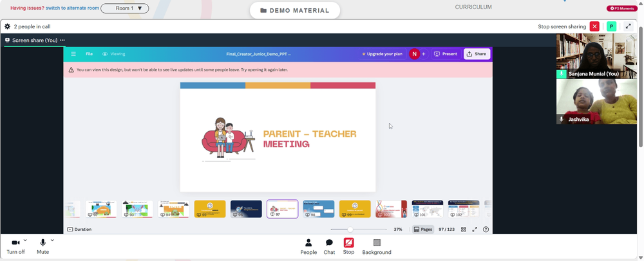Adjust the zoom slider handle

pyautogui.click(x=350, y=230)
